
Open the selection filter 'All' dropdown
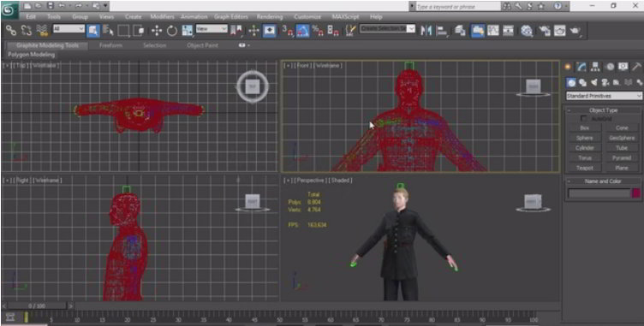click(x=69, y=29)
